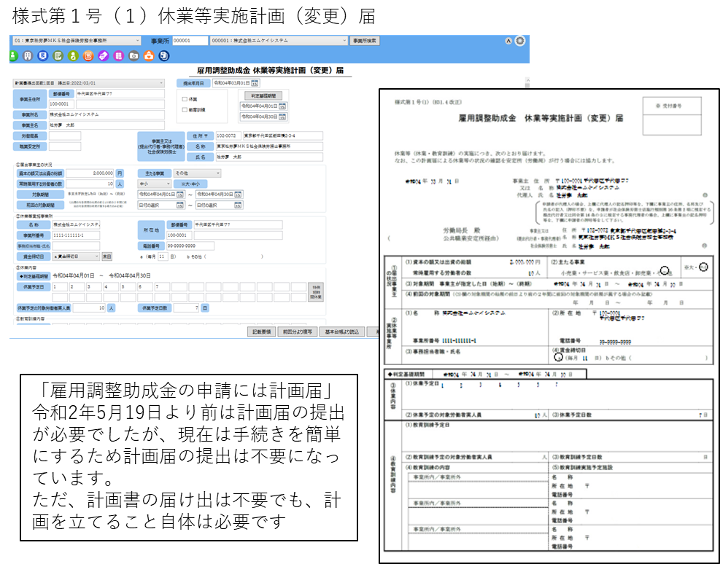Click the gray button right of 休業予定日 grid
720x564 pixels.
pos(315,292)
